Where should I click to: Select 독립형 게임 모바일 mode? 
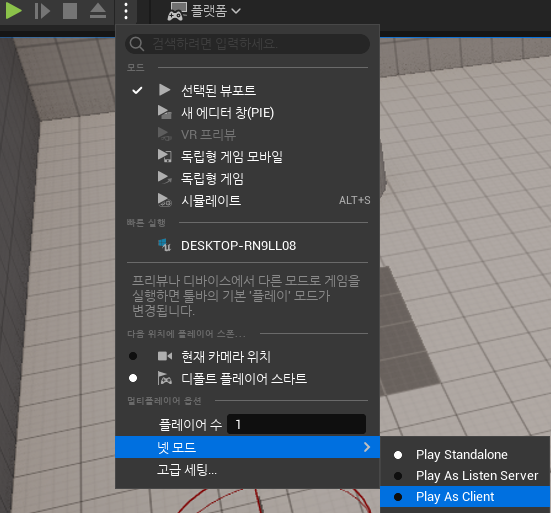coord(247,156)
